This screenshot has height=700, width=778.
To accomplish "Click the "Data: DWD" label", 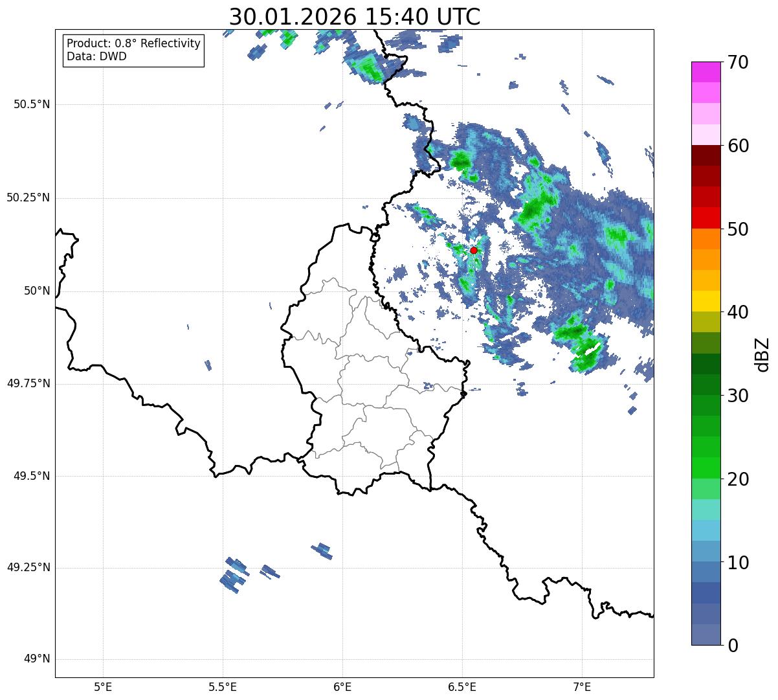I will [x=97, y=56].
